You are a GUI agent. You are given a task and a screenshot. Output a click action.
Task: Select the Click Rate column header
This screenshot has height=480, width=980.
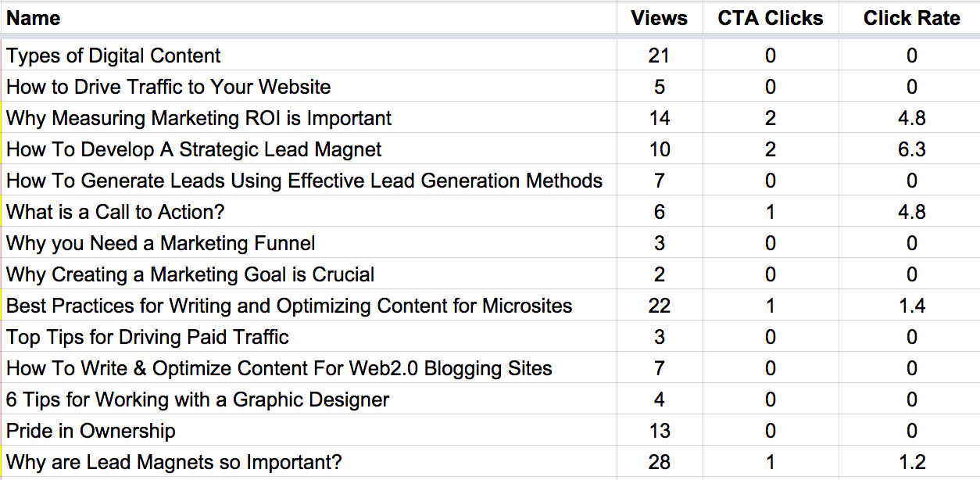coord(911,18)
